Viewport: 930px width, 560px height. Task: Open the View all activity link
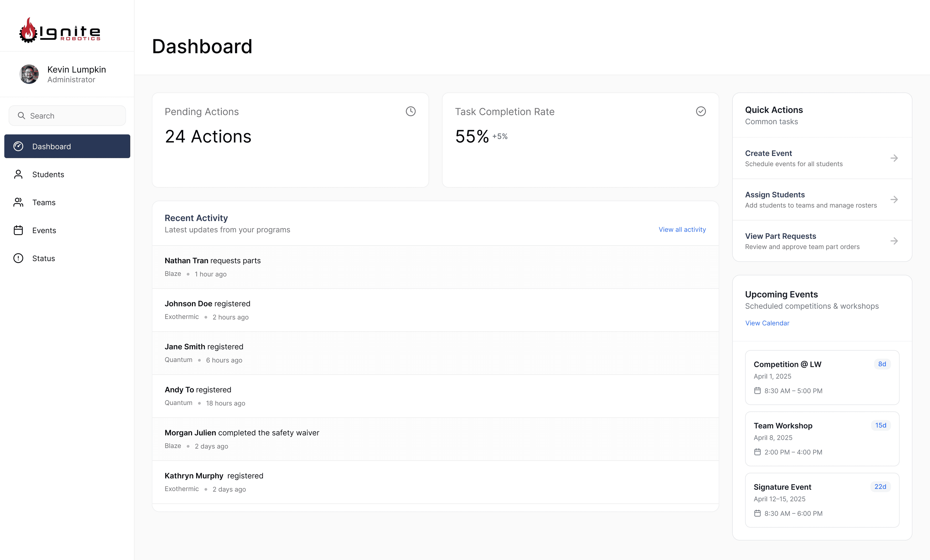pyautogui.click(x=682, y=229)
